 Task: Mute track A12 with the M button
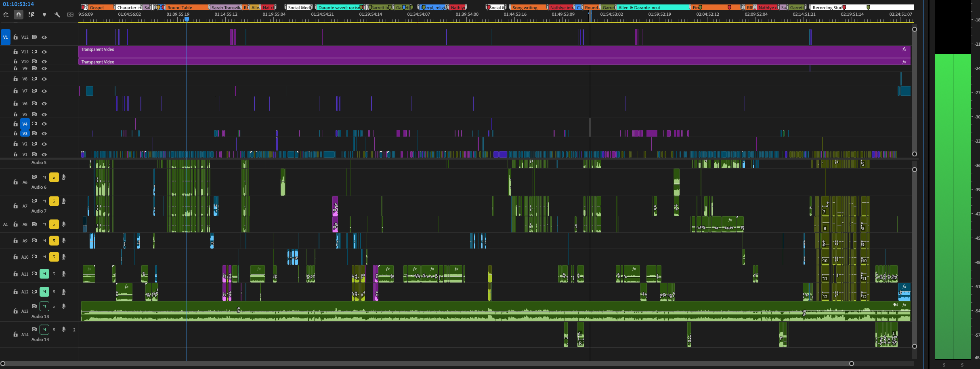coord(44,291)
